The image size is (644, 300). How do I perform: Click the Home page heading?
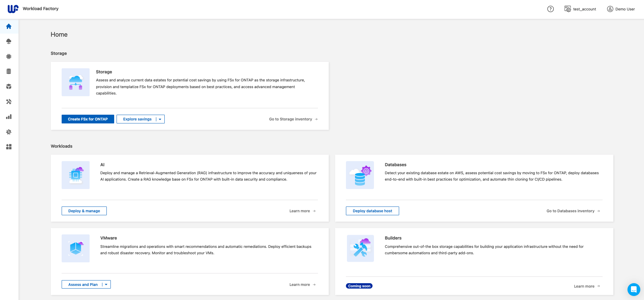click(59, 34)
